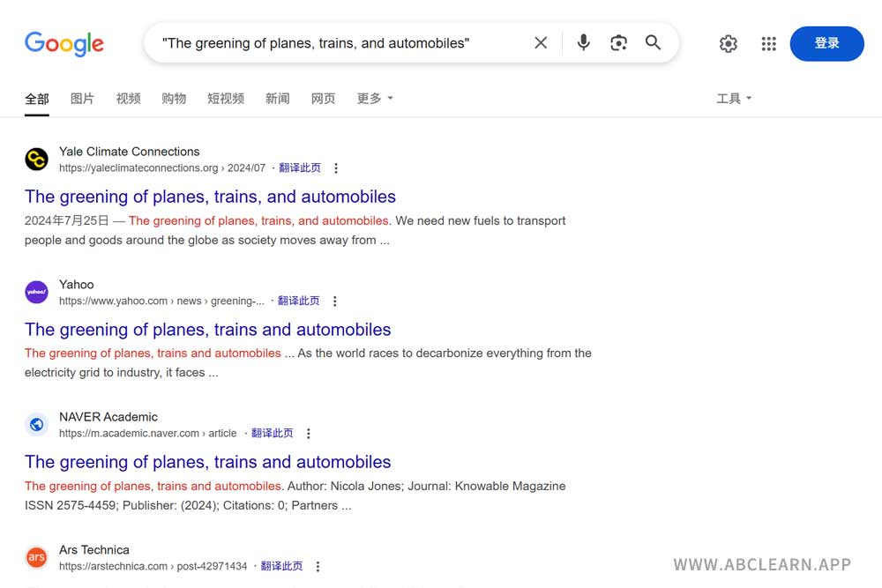Viewport: 882px width, 588px height.
Task: Click the arstechnica.com post URL
Action: point(153,566)
